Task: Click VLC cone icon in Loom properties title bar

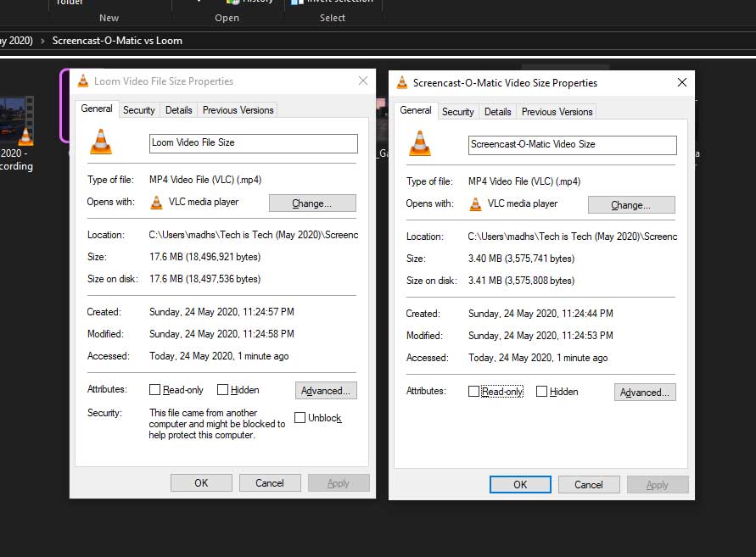Action: 83,81
